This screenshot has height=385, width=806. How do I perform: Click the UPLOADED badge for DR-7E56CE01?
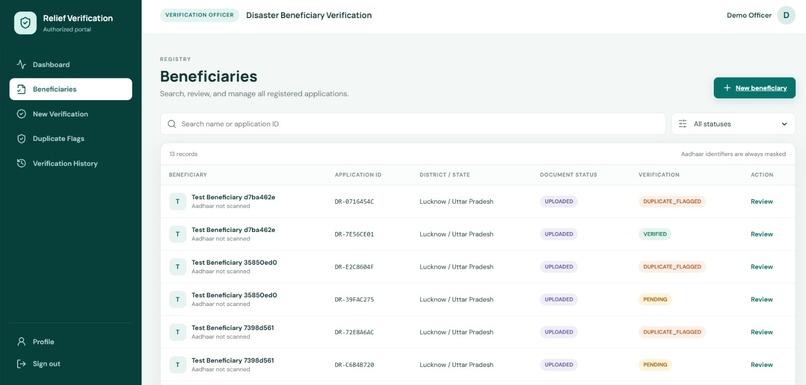559,234
